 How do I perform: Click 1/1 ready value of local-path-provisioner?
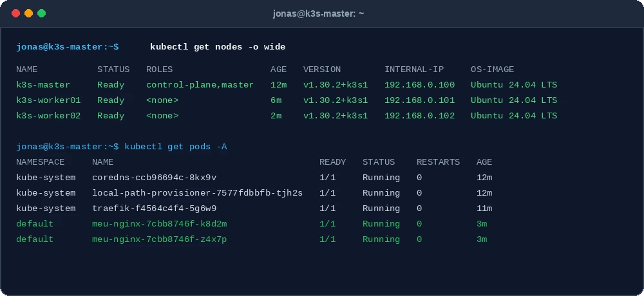327,193
